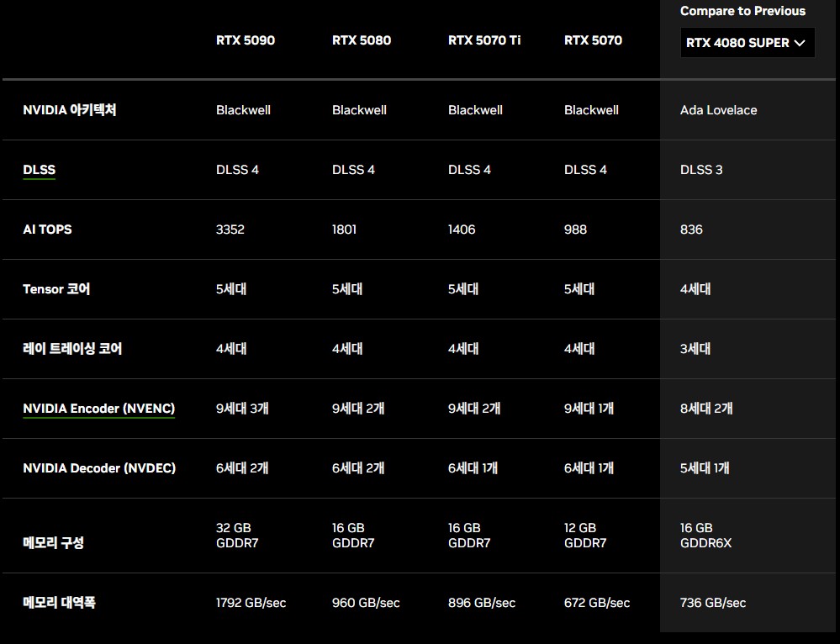The height and width of the screenshot is (644, 840).
Task: Click the Tensor 코어 row label
Action: point(56,289)
